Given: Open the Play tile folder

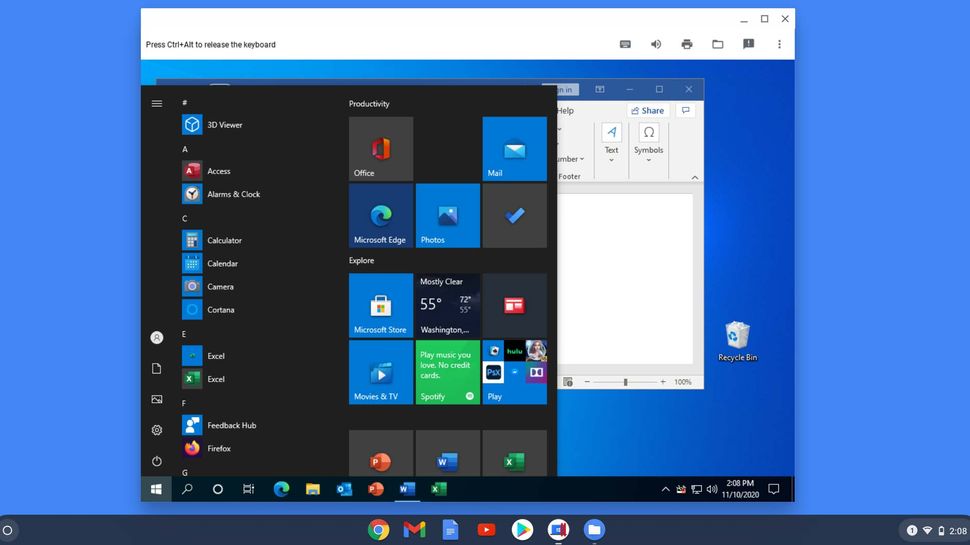Looking at the screenshot, I should pos(515,372).
